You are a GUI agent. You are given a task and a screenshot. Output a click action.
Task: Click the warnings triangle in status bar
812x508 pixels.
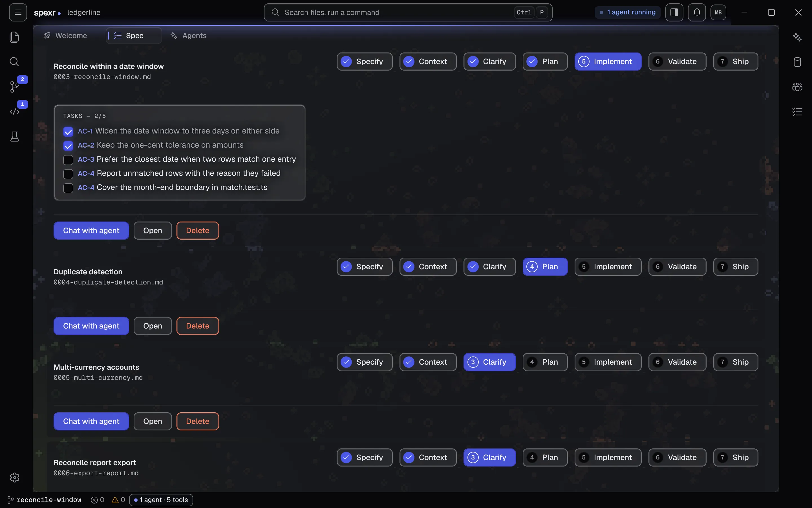(x=118, y=500)
